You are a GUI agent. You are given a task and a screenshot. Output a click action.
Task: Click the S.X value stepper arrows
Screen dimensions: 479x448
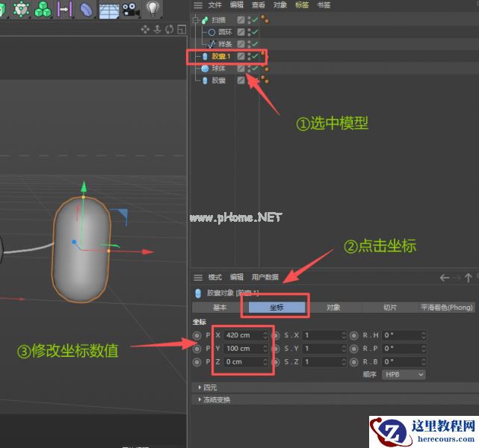point(344,336)
